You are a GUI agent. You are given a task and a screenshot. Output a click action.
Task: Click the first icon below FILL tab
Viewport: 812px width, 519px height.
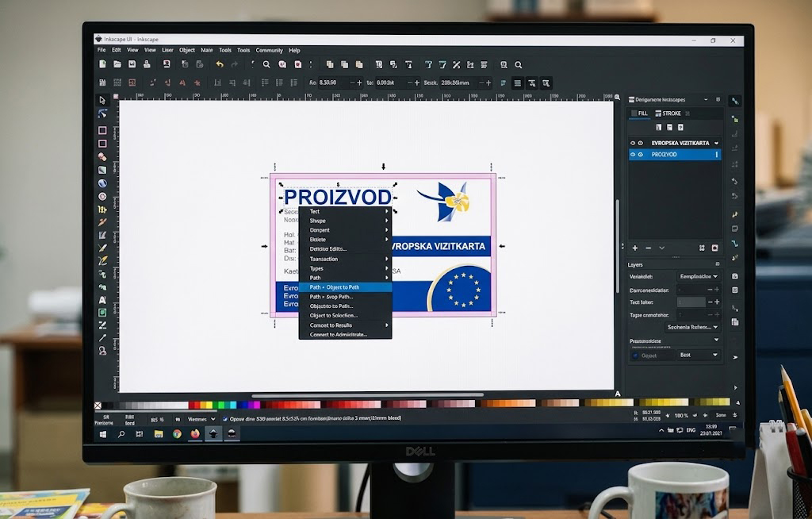tap(659, 127)
